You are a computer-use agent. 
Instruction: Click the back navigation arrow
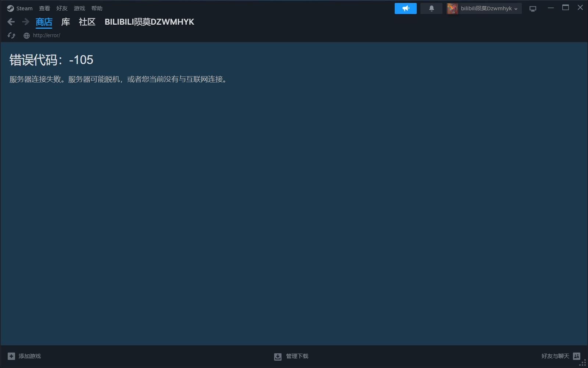(11, 22)
